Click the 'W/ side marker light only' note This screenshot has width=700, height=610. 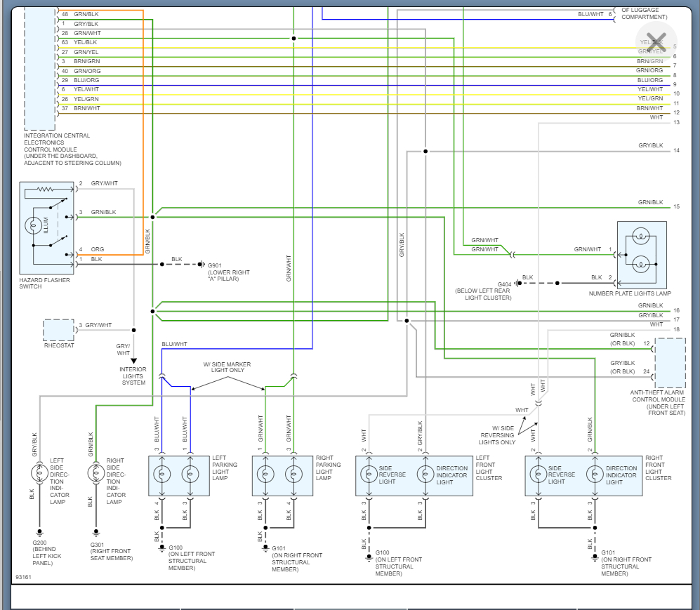pyautogui.click(x=227, y=368)
